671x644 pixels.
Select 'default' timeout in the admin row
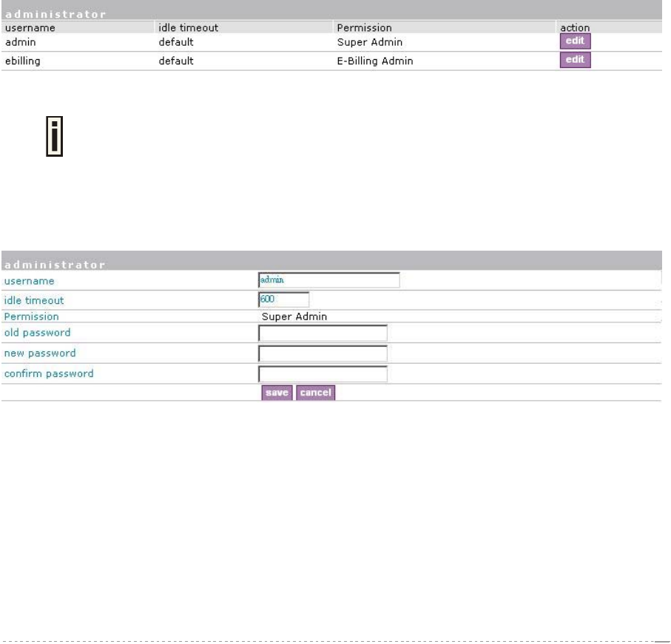176,42
